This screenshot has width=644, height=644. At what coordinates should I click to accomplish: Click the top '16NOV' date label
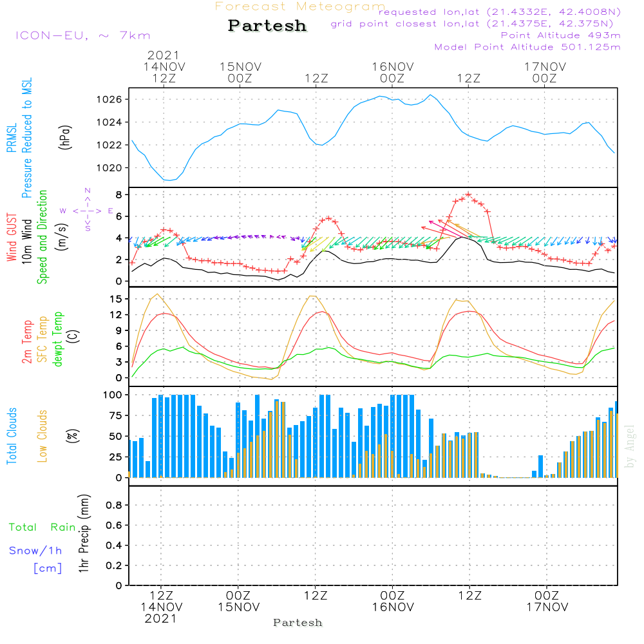click(393, 67)
